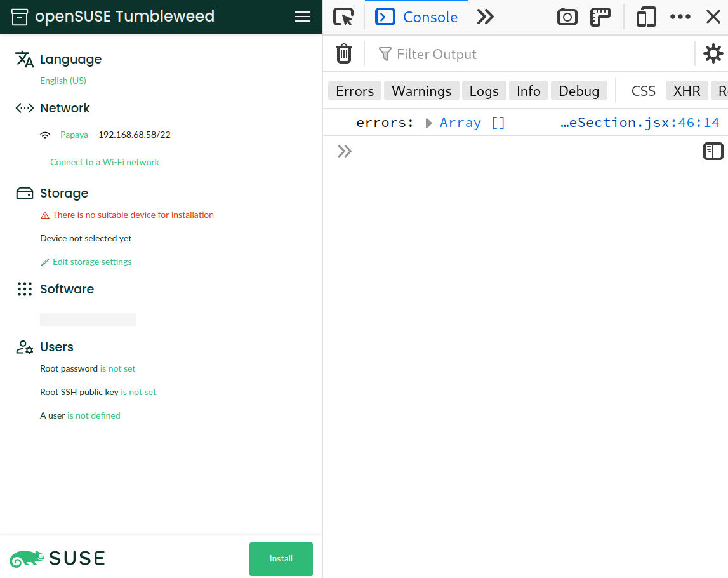Click the pencil icon beside Edit storage settings
Viewport: 728px width, 578px height.
pos(45,262)
